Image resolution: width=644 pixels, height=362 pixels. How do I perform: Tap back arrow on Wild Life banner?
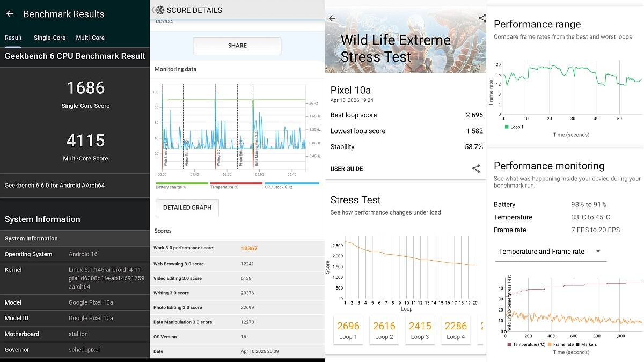(332, 18)
